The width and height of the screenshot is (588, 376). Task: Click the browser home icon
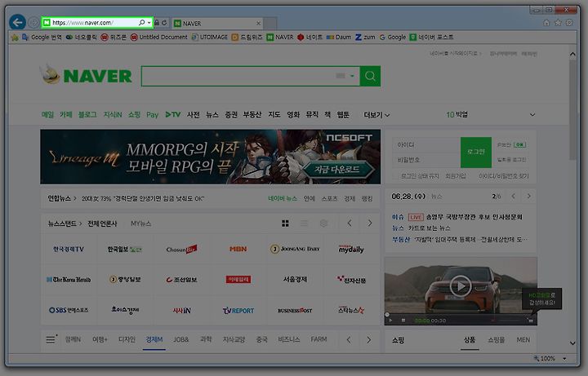pos(546,23)
